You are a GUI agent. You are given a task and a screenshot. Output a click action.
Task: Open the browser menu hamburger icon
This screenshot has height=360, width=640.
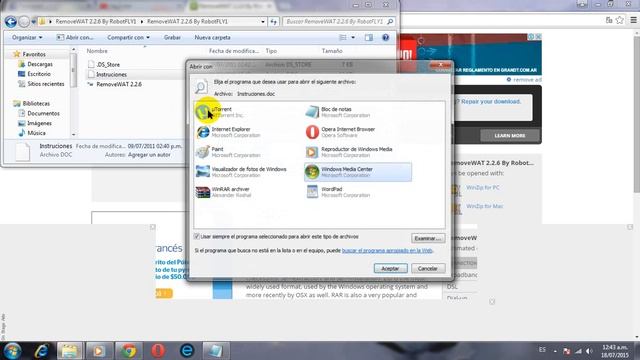pyautogui.click(x=633, y=20)
